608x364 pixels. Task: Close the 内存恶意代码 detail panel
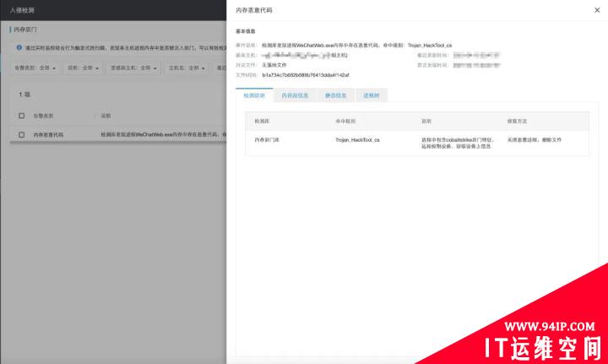(598, 10)
